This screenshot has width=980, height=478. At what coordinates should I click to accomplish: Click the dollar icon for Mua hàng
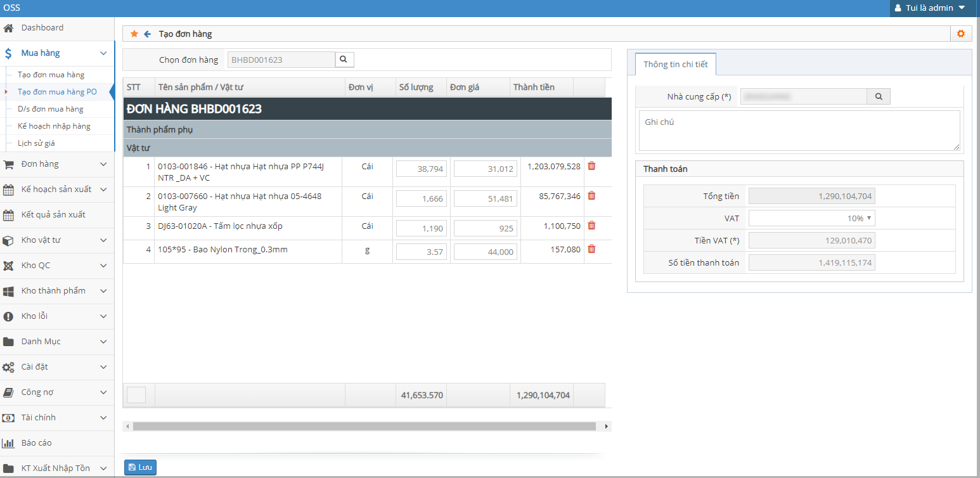click(8, 53)
